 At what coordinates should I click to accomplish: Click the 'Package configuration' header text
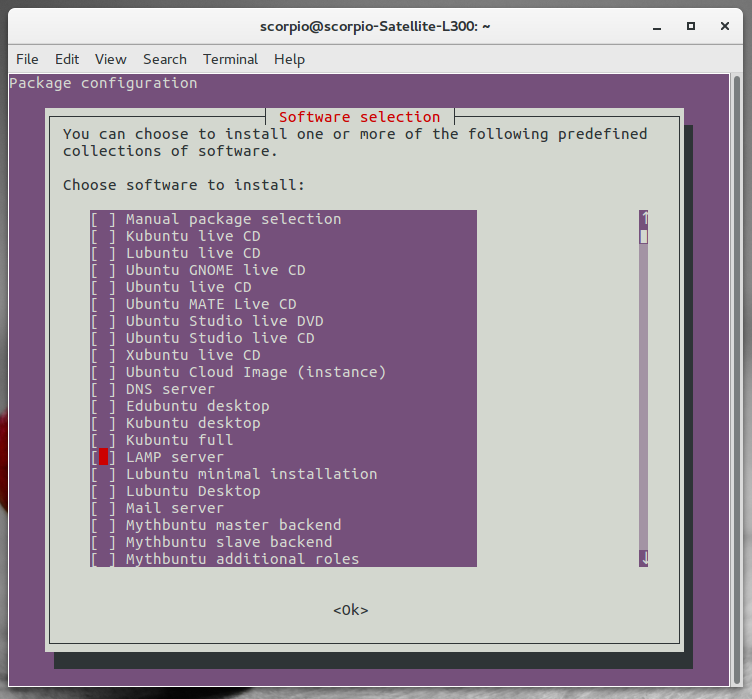click(103, 83)
